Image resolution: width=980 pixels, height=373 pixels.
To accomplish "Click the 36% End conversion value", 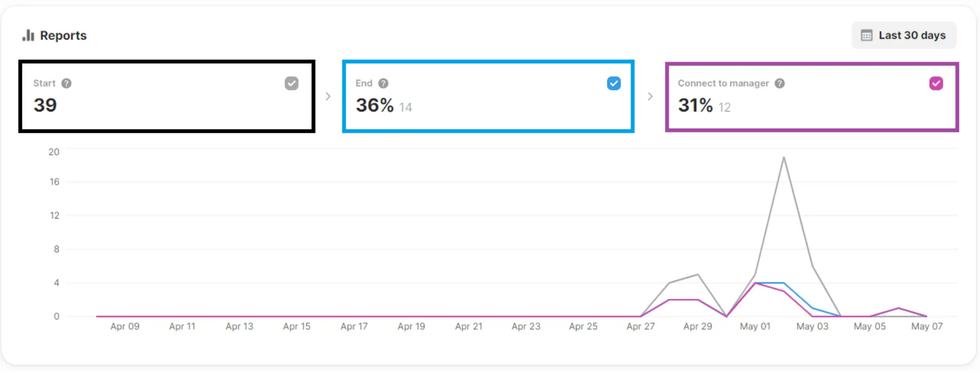I will pyautogui.click(x=374, y=105).
